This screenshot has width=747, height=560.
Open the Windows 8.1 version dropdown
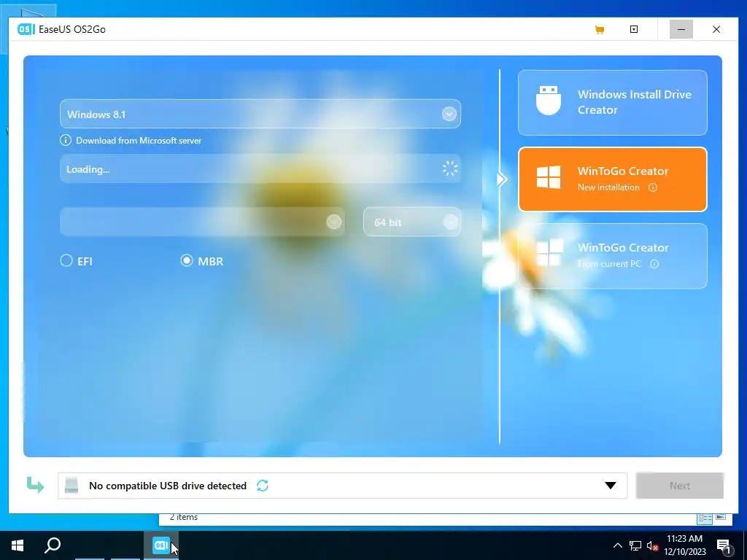pyautogui.click(x=260, y=114)
